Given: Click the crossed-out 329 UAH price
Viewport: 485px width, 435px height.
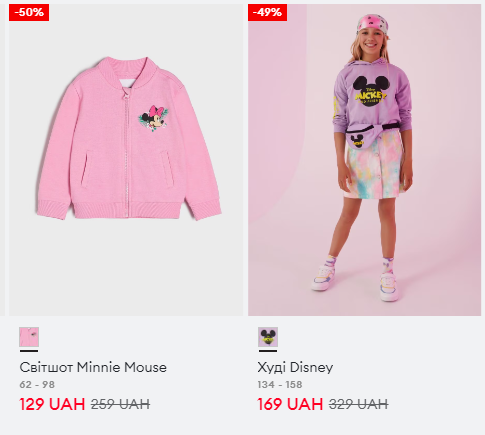Looking at the screenshot, I should coord(359,404).
